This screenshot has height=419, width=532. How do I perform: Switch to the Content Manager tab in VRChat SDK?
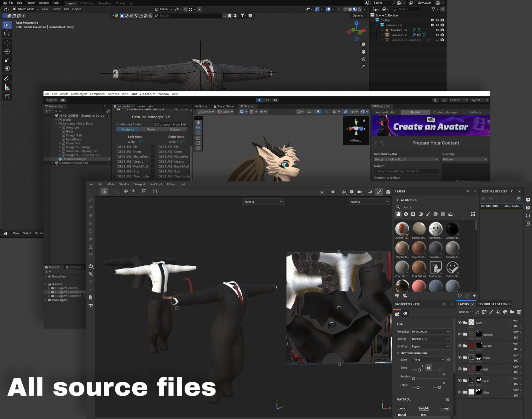pyautogui.click(x=446, y=112)
